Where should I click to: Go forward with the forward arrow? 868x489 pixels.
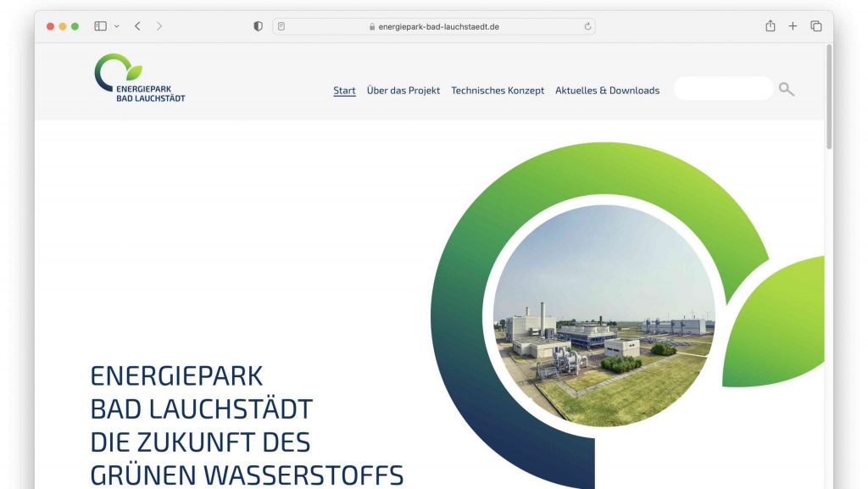click(x=159, y=26)
